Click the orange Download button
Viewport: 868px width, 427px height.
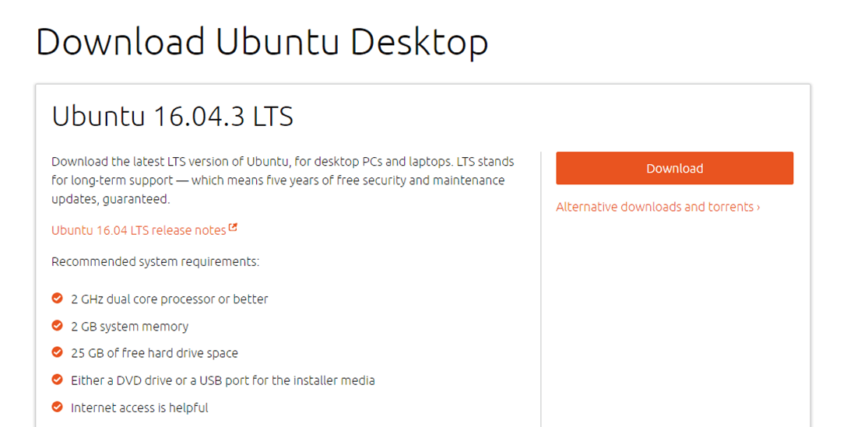[674, 168]
